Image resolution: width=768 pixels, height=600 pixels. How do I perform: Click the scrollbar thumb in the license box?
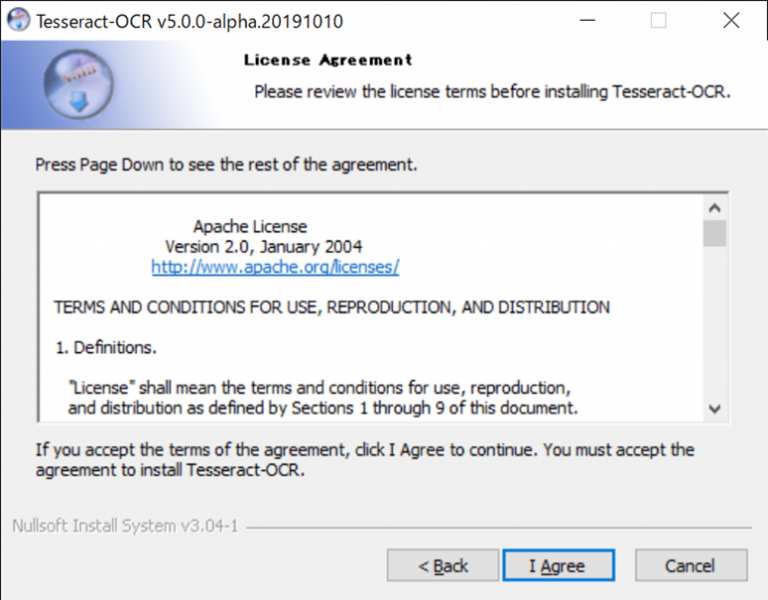[x=714, y=233]
